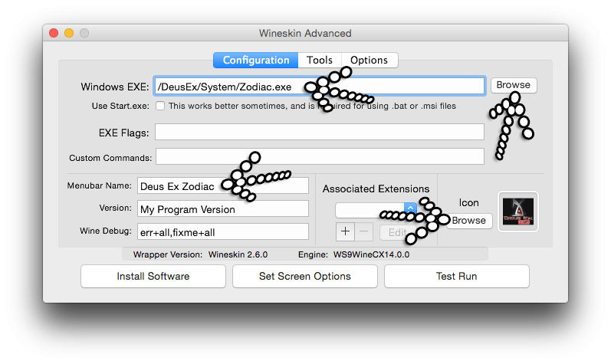Remove extension with the minus button
This screenshot has width=611, height=364.
[363, 231]
